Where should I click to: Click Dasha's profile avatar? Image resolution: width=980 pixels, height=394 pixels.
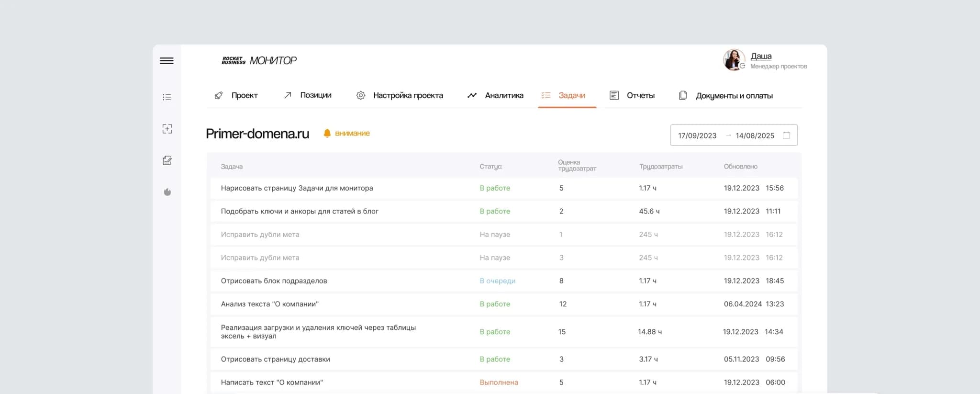[734, 60]
